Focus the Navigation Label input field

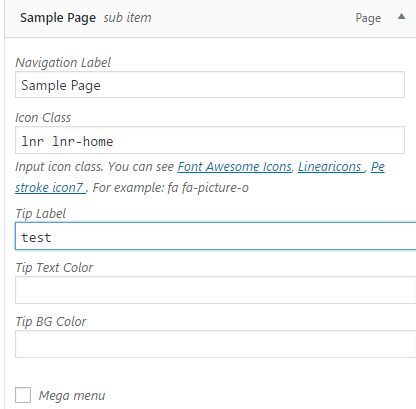[210, 85]
